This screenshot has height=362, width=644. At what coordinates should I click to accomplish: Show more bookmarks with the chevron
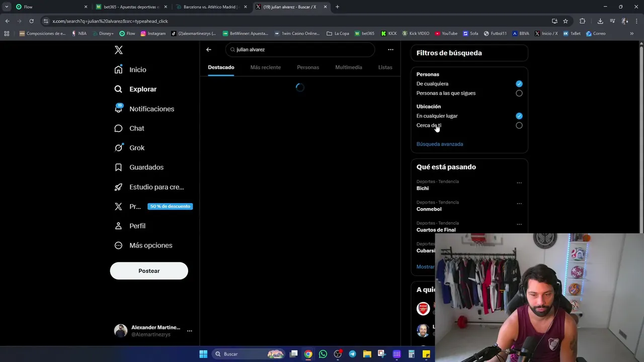click(632, 34)
